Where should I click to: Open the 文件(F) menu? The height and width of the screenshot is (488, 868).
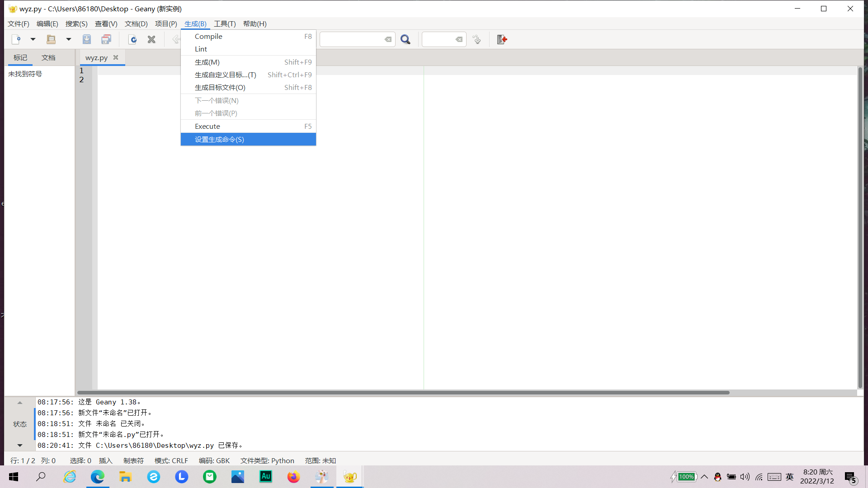(x=19, y=23)
